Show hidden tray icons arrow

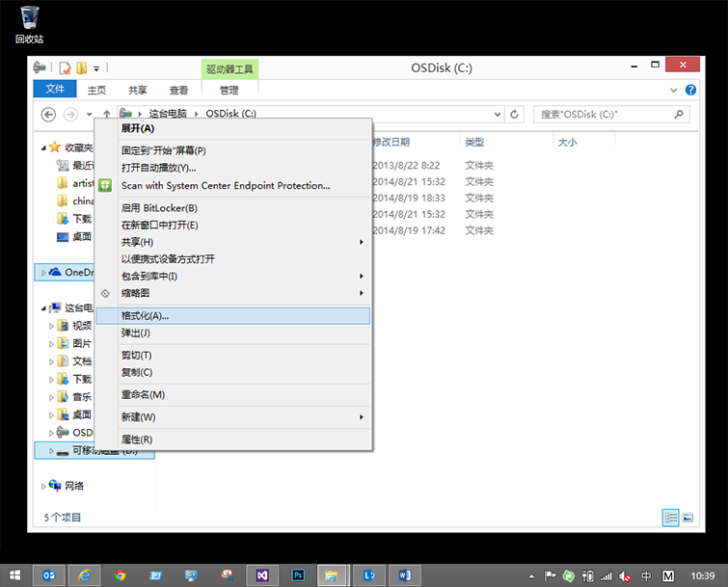pyautogui.click(x=531, y=576)
